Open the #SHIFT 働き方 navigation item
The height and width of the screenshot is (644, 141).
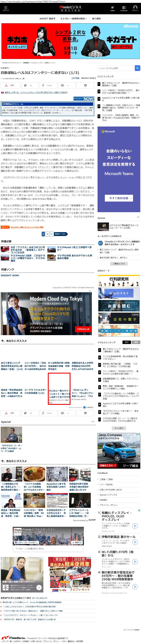47,19
